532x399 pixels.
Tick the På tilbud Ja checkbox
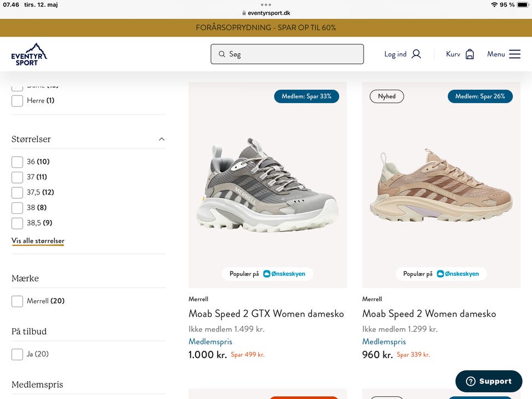pyautogui.click(x=17, y=354)
